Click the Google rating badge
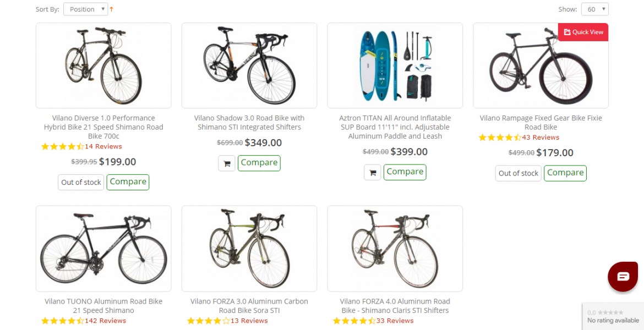This screenshot has height=330, width=644. click(613, 316)
